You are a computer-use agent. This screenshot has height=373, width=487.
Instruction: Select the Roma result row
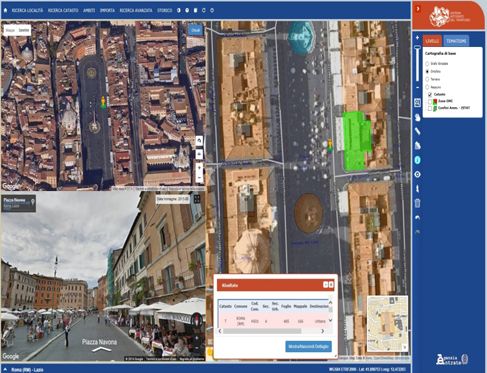[x=273, y=321]
